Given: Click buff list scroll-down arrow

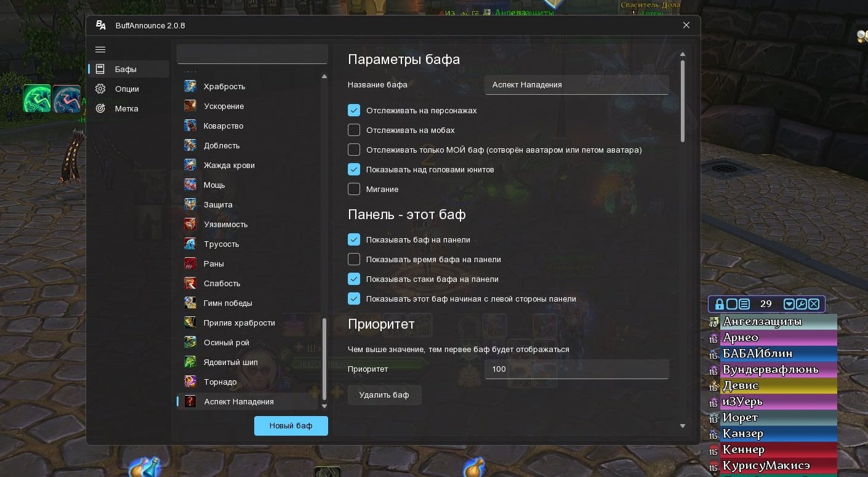Looking at the screenshot, I should pos(324,406).
